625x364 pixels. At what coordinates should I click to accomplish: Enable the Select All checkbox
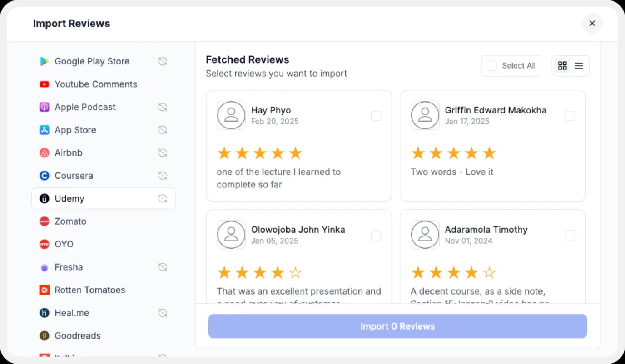click(x=491, y=65)
